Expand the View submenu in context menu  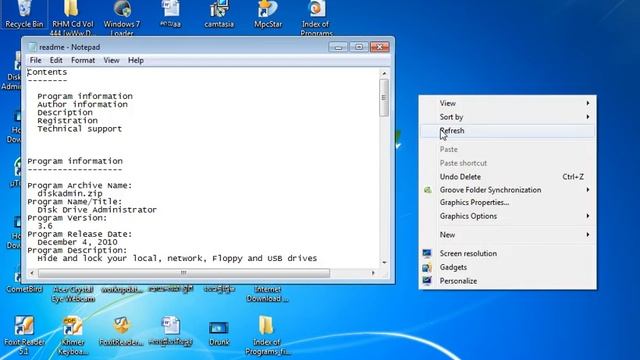pos(507,103)
